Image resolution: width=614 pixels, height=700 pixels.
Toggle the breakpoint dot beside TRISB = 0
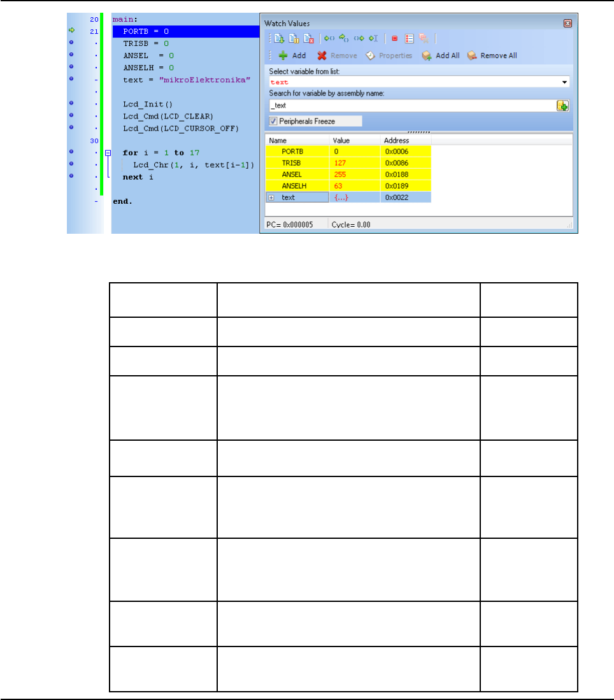71,43
